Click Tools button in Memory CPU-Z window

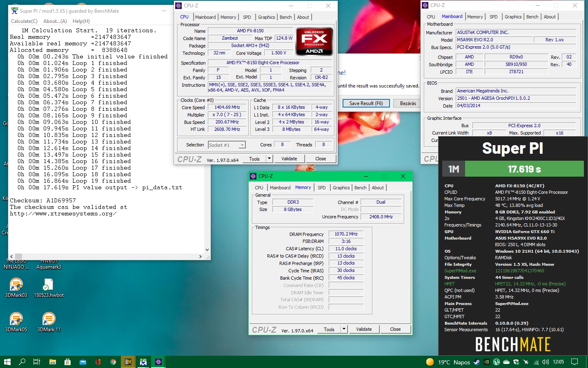pyautogui.click(x=329, y=329)
